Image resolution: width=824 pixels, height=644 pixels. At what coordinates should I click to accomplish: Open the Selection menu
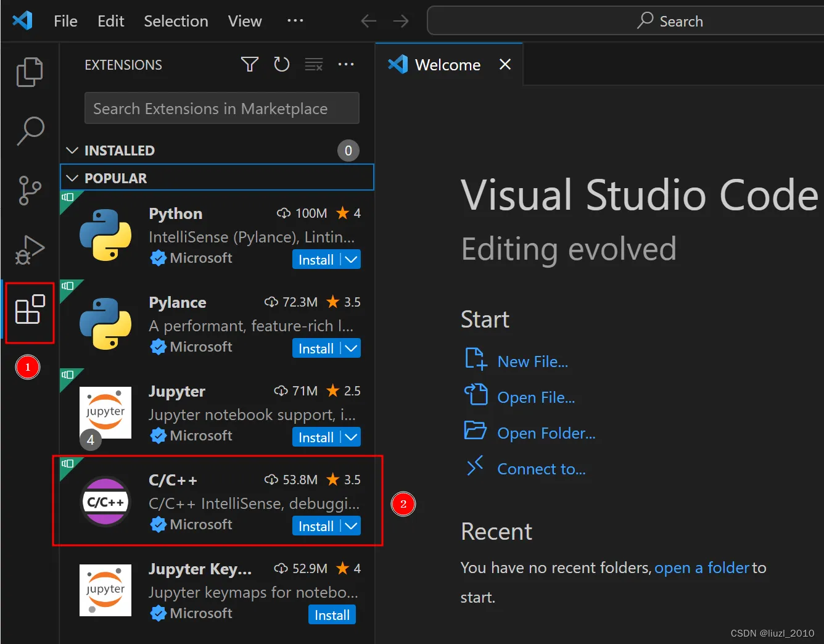tap(176, 21)
